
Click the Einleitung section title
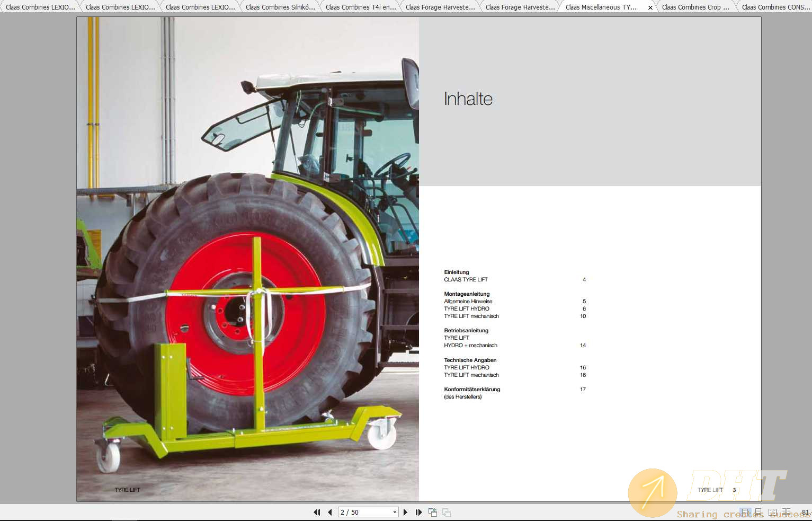click(x=457, y=272)
